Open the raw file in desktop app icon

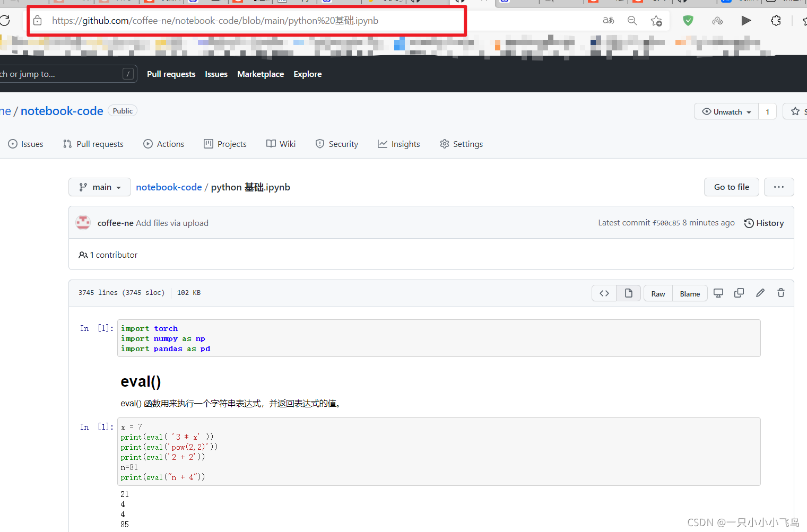tap(718, 293)
